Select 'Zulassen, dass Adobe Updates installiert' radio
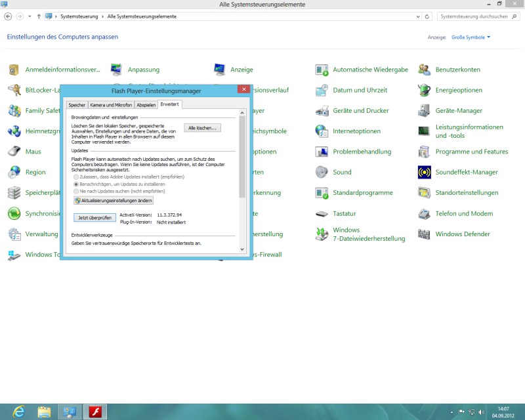525x420 pixels. click(x=76, y=177)
